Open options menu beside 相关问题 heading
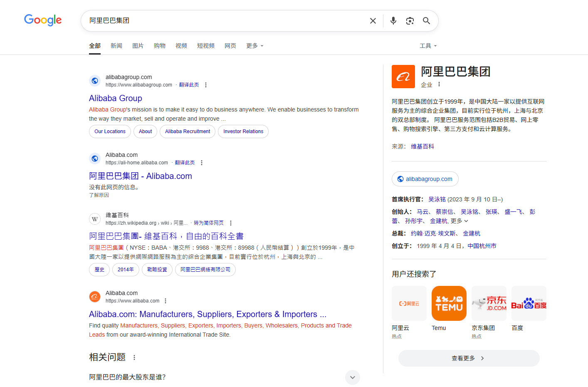This screenshot has height=387, width=588. pyautogui.click(x=134, y=357)
